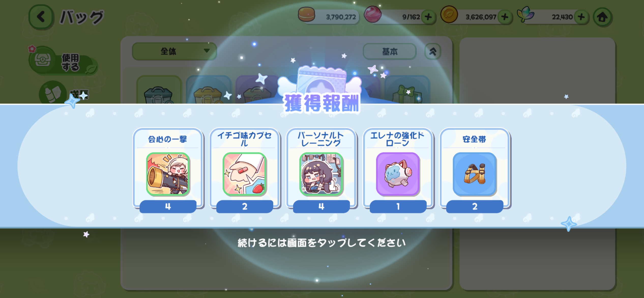Add more crystal gems with plus button
Image resolution: width=644 pixels, height=298 pixels.
coord(581,17)
